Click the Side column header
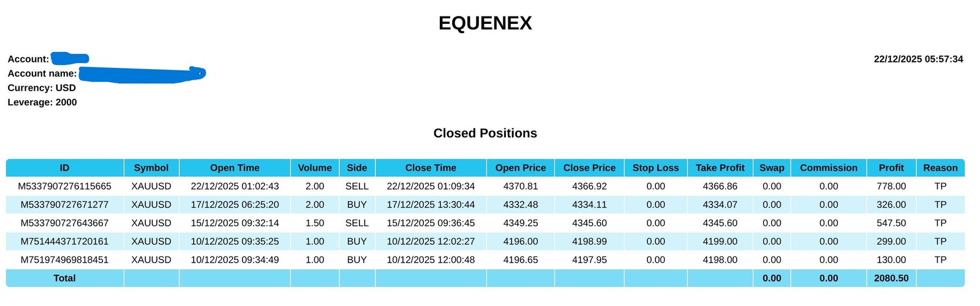This screenshot has height=306, width=980. pos(357,168)
